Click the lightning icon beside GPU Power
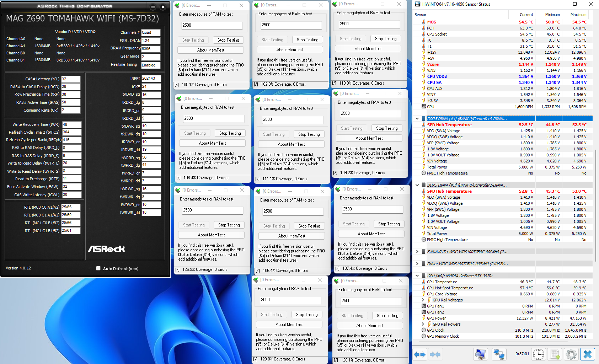Image resolution: width=599 pixels, height=364 pixels. [x=423, y=318]
